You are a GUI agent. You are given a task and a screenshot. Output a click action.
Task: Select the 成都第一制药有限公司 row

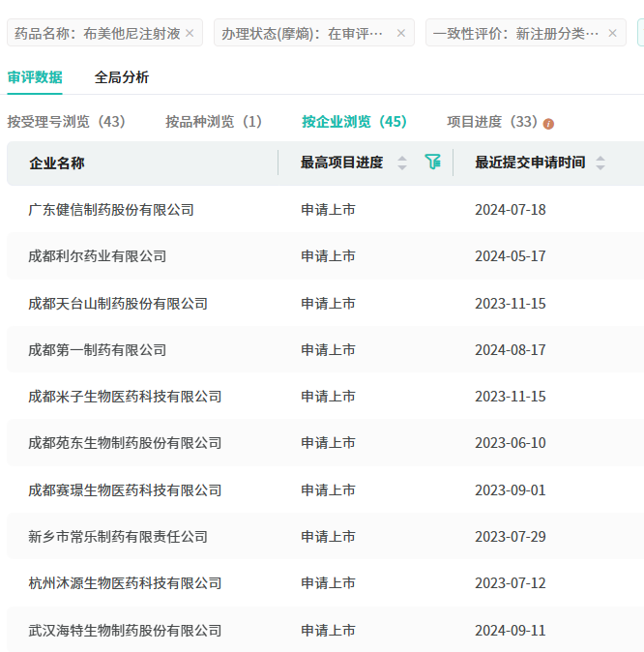click(x=98, y=350)
